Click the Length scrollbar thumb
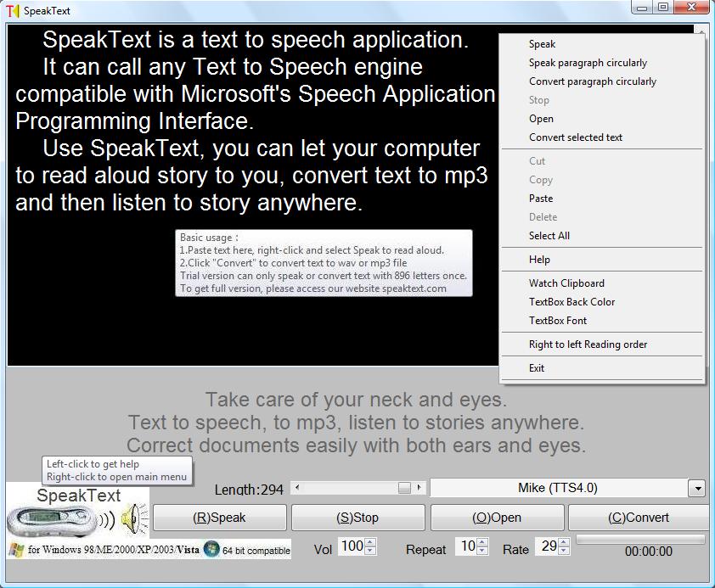The height and width of the screenshot is (588, 715). click(404, 488)
